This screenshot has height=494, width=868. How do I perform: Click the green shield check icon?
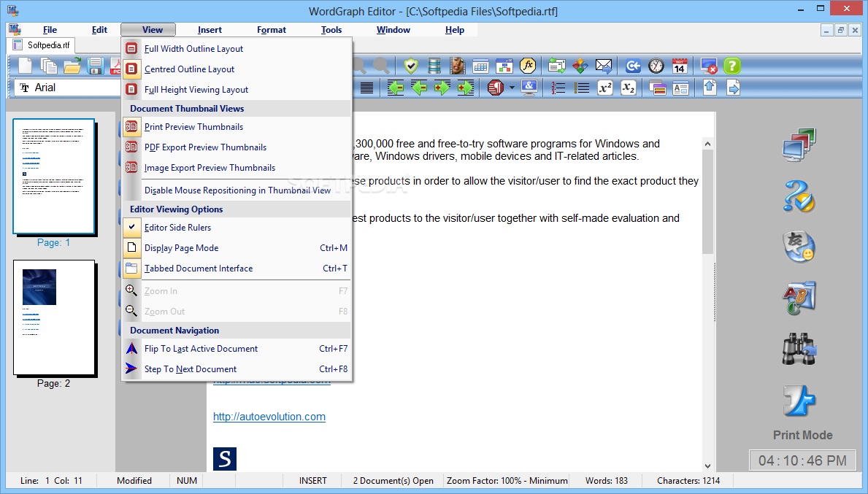(411, 66)
